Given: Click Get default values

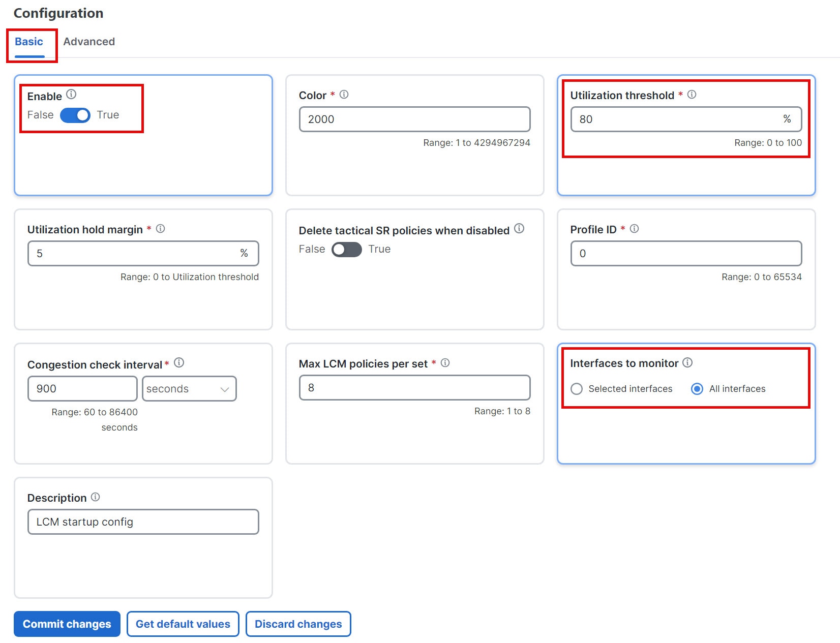Looking at the screenshot, I should tap(183, 624).
